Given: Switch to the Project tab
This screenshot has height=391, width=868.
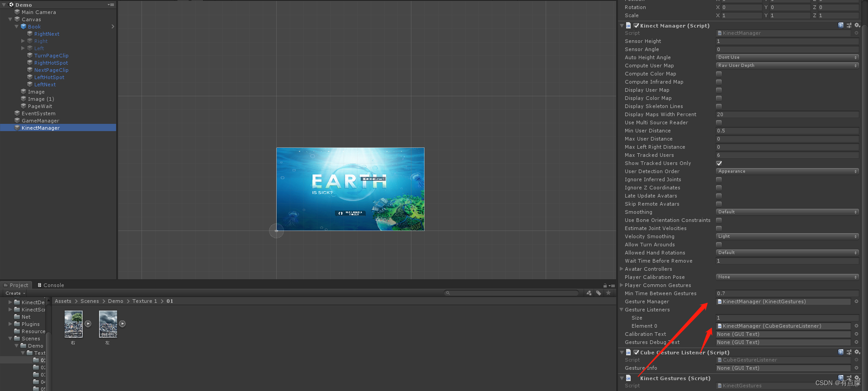Looking at the screenshot, I should coord(16,285).
